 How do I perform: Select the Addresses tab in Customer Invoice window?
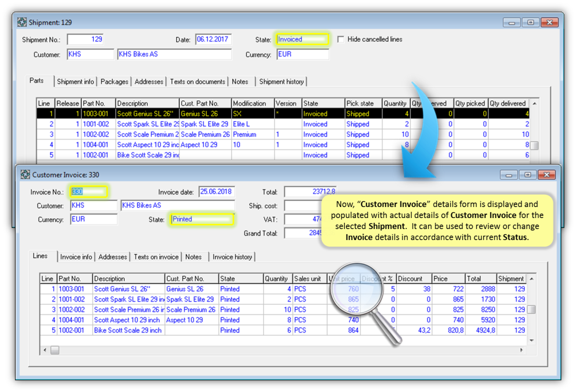click(x=112, y=257)
